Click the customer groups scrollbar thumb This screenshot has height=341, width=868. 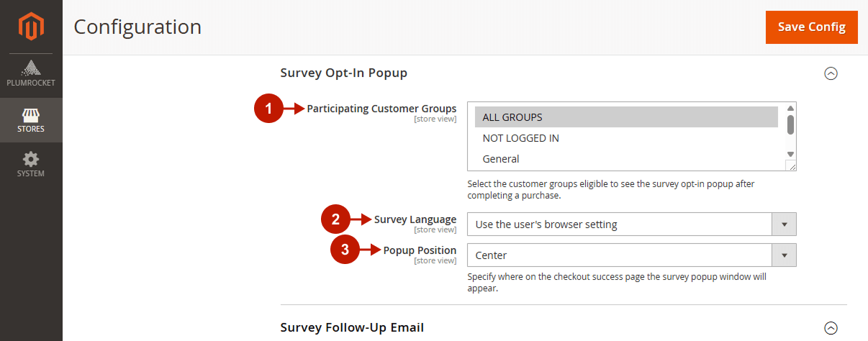(x=790, y=124)
